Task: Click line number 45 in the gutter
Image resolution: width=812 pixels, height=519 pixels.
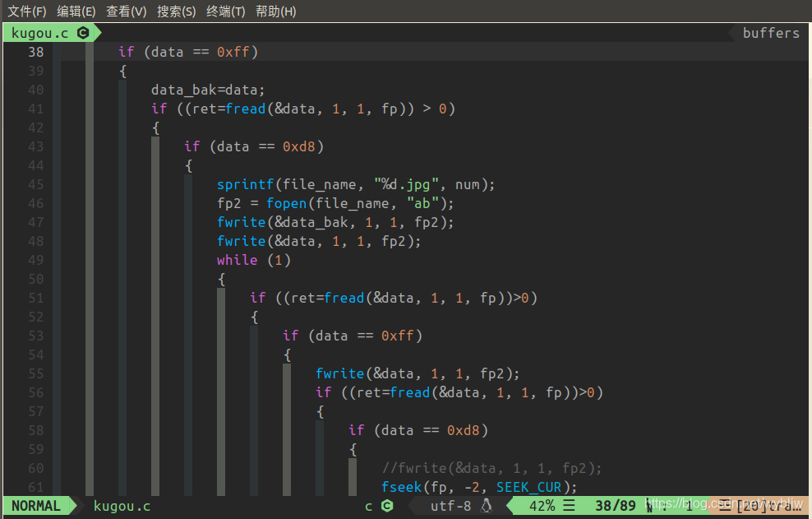Action: (35, 184)
